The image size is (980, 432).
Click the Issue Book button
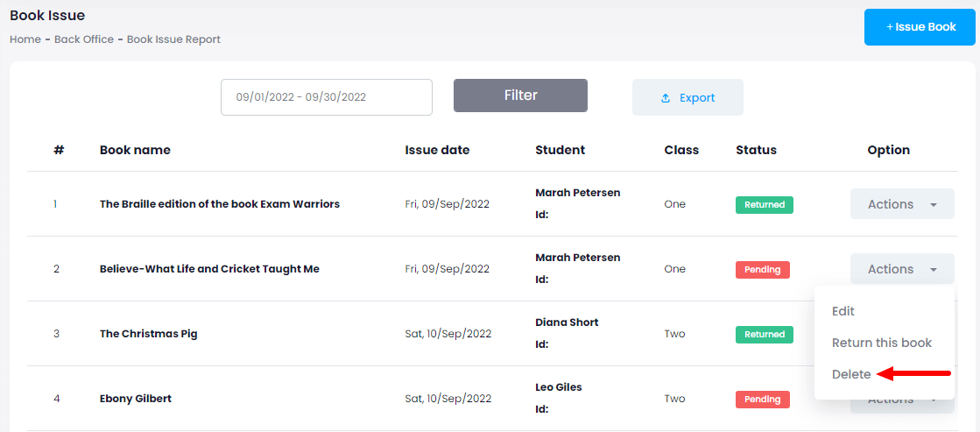[920, 27]
